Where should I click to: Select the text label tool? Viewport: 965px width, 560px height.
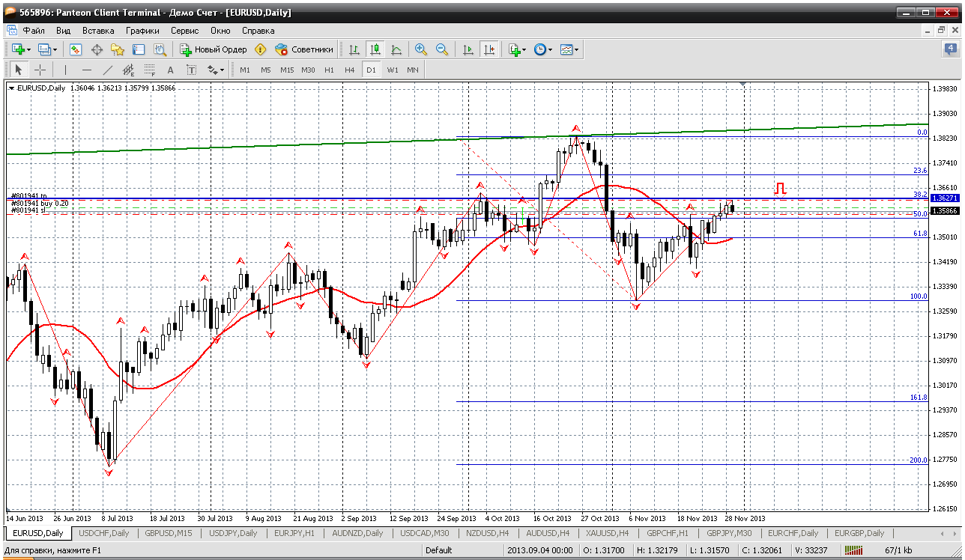coord(192,70)
